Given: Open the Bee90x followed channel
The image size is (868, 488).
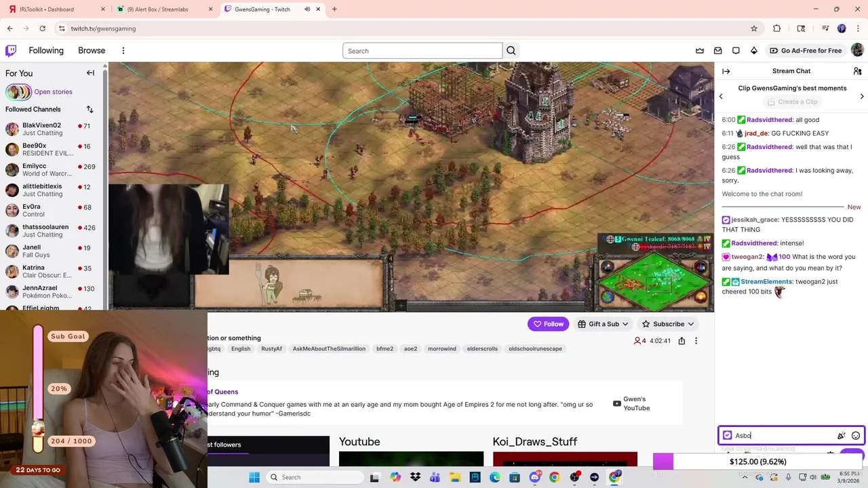Looking at the screenshot, I should tap(52, 149).
